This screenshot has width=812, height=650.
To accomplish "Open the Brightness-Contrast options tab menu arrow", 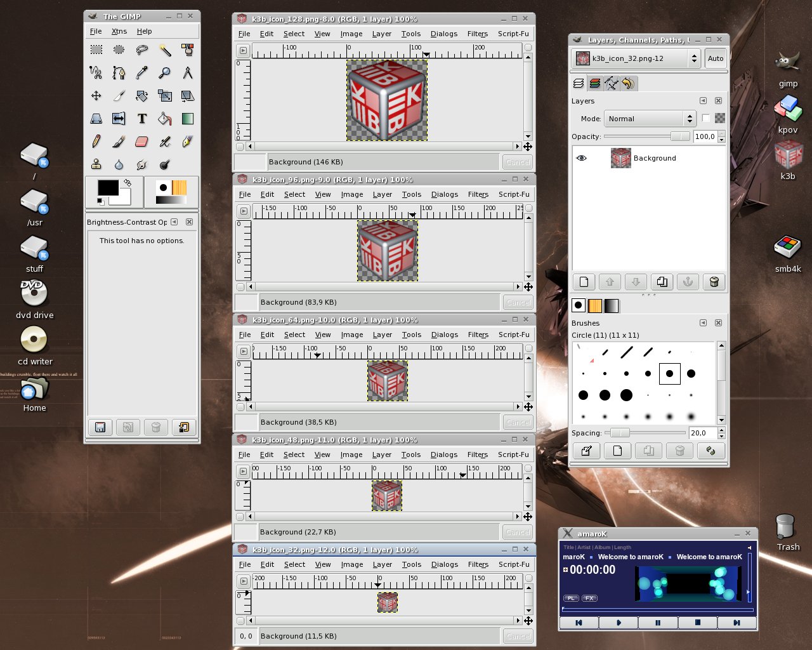I will [174, 222].
